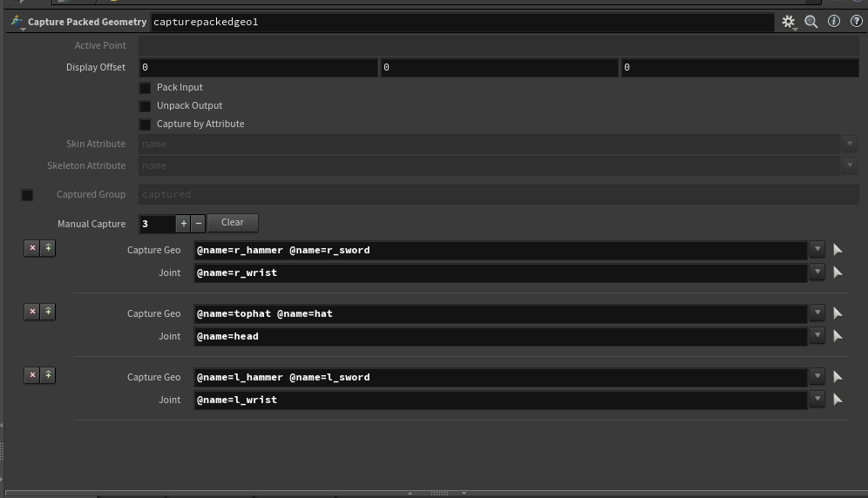Open the Skin Attribute dropdown arrow
Viewport: 868px width, 498px height.
pyautogui.click(x=849, y=144)
